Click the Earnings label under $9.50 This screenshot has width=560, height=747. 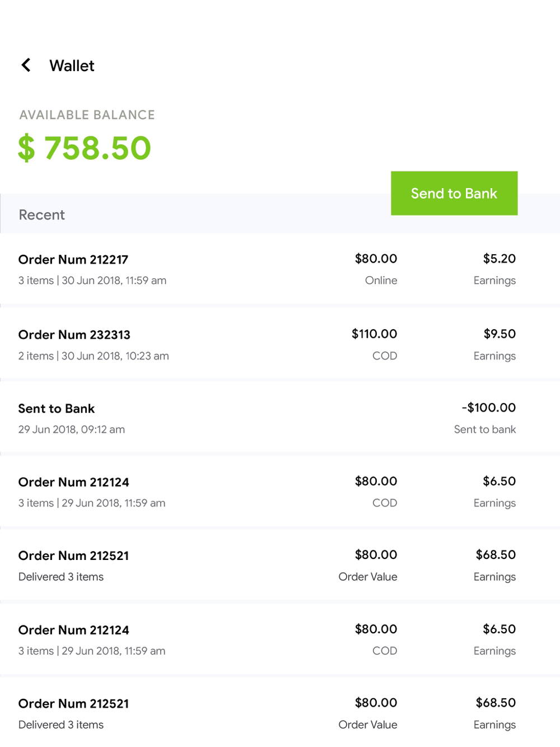494,356
